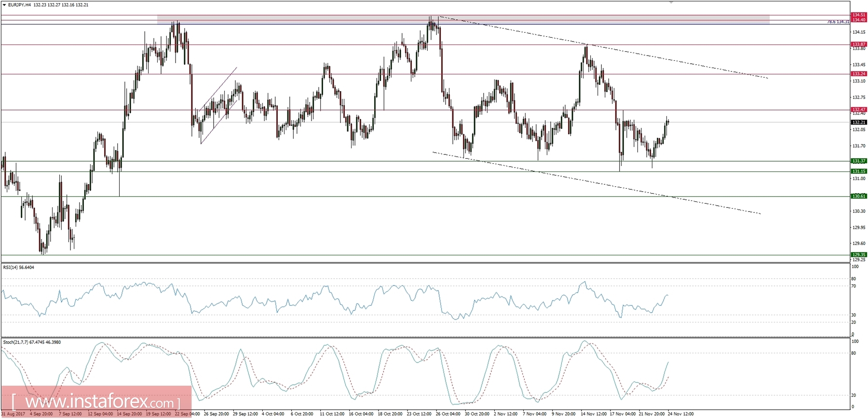The image size is (868, 419).
Task: Select the 129.35 support price label
Action: point(858,254)
